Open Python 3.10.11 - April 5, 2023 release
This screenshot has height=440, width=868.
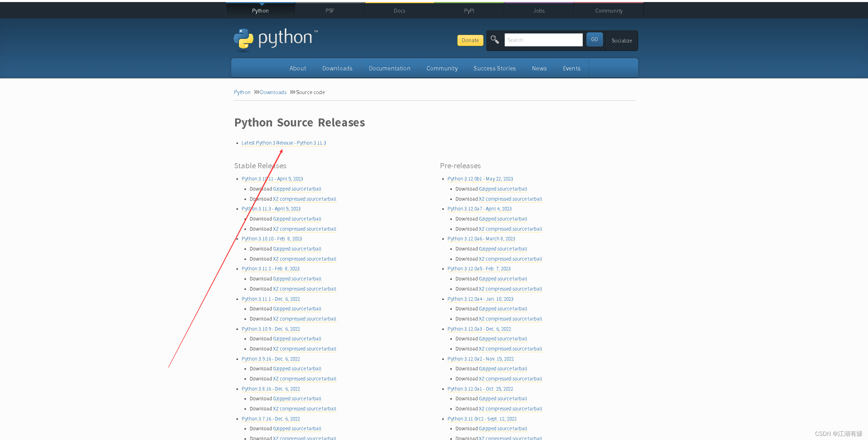click(272, 179)
